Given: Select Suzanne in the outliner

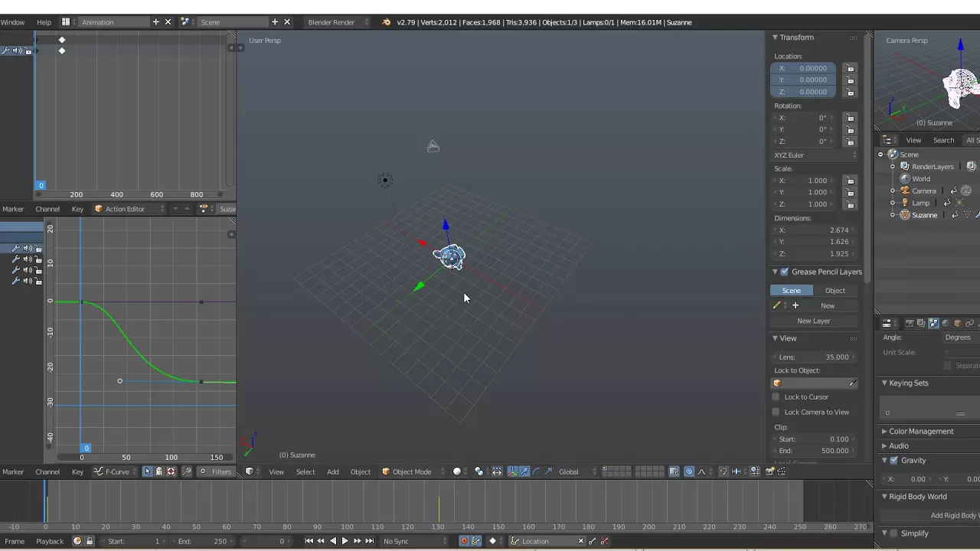Looking at the screenshot, I should [x=924, y=215].
